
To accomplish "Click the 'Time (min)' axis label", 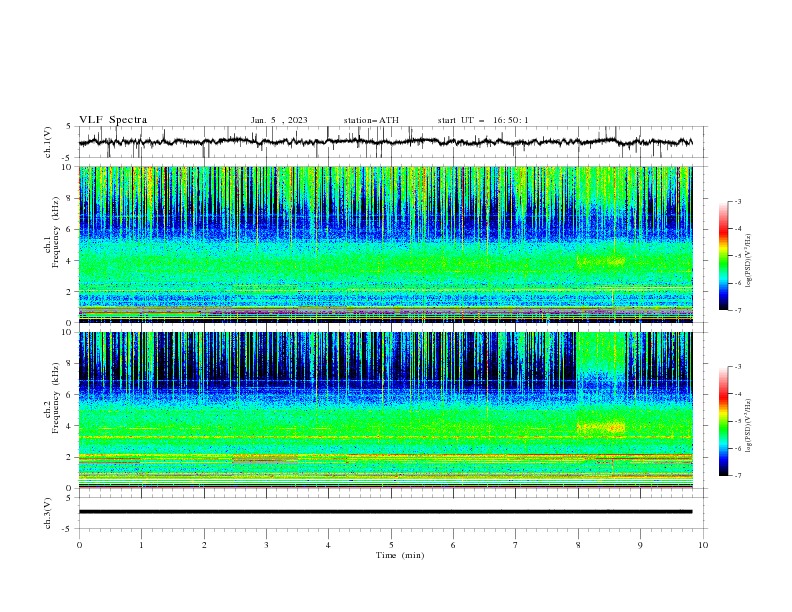I will tap(400, 555).
